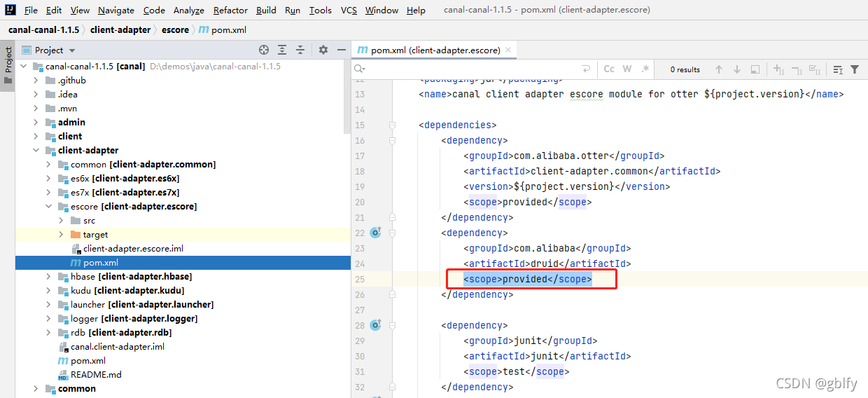The height and width of the screenshot is (398, 868).
Task: Open the Build menu
Action: pos(266,10)
